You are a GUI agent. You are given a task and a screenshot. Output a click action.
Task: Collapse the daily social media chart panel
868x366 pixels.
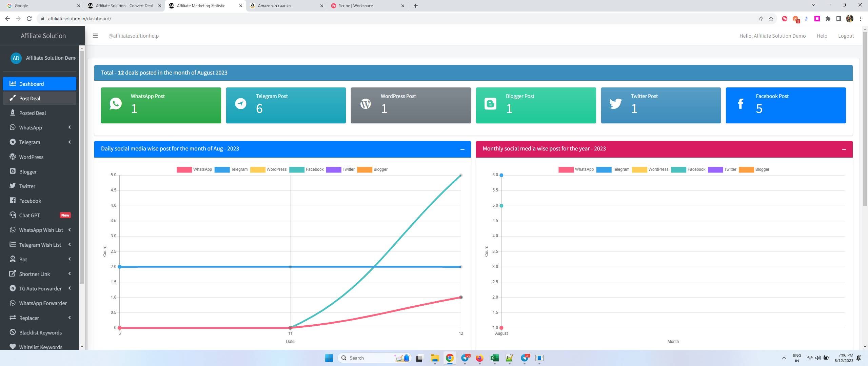[462, 149]
